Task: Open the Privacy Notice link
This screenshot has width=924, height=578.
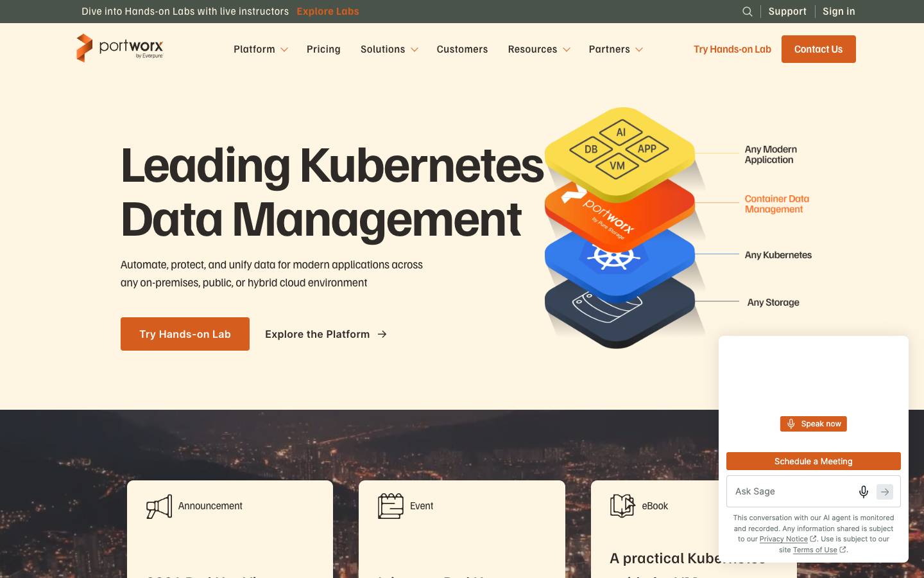Action: click(783, 539)
